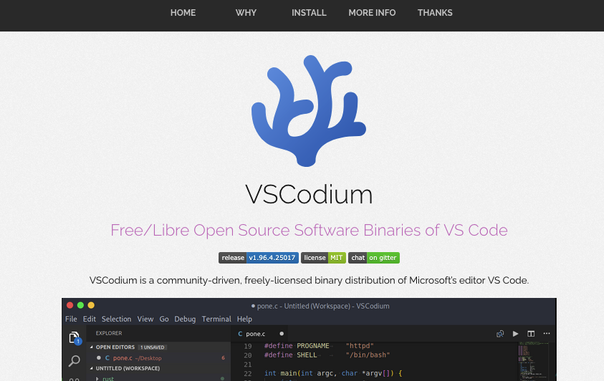604x381 pixels.
Task: Go to the WHY section
Action: [246, 13]
